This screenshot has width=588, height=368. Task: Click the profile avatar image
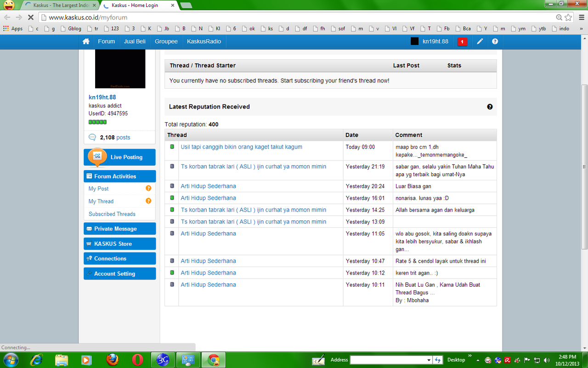point(120,69)
